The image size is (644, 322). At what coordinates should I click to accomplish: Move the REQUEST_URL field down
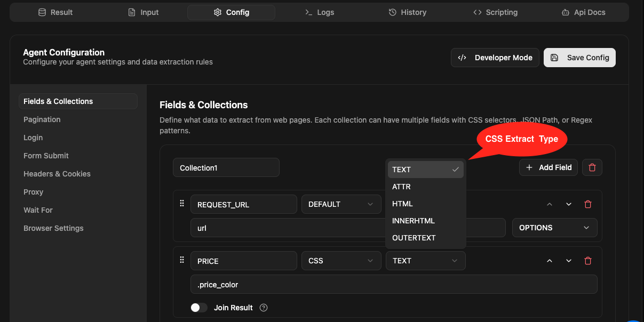click(x=568, y=204)
